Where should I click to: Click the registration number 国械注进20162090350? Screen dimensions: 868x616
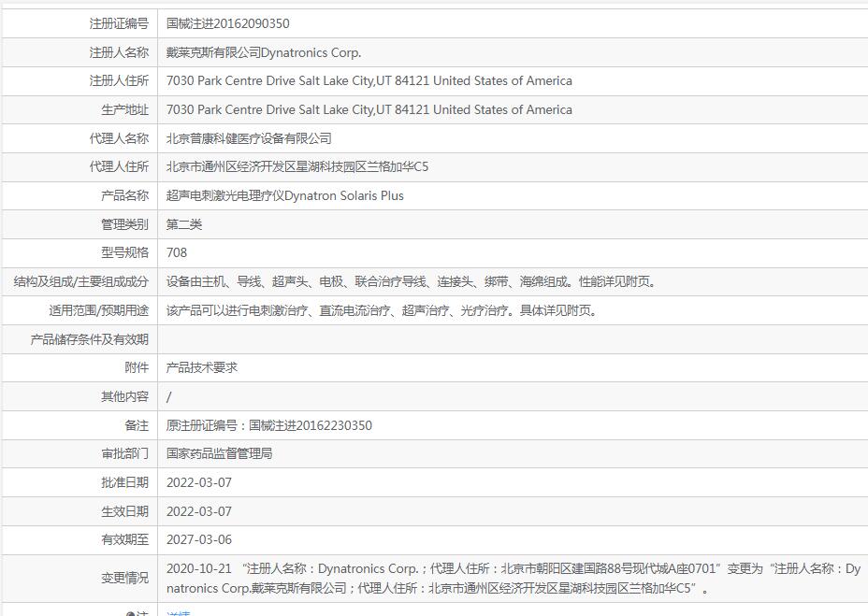[x=227, y=23]
